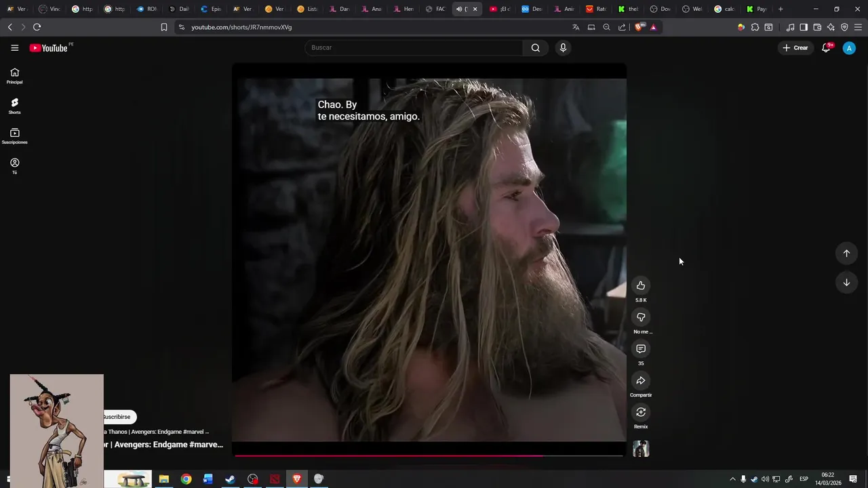
Task: Show hidden system tray icons chevron
Action: coord(732,479)
